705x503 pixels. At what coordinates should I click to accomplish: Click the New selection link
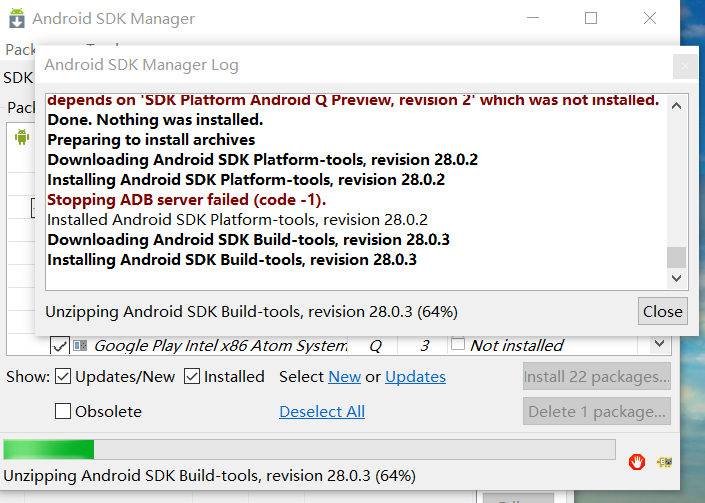(x=344, y=377)
